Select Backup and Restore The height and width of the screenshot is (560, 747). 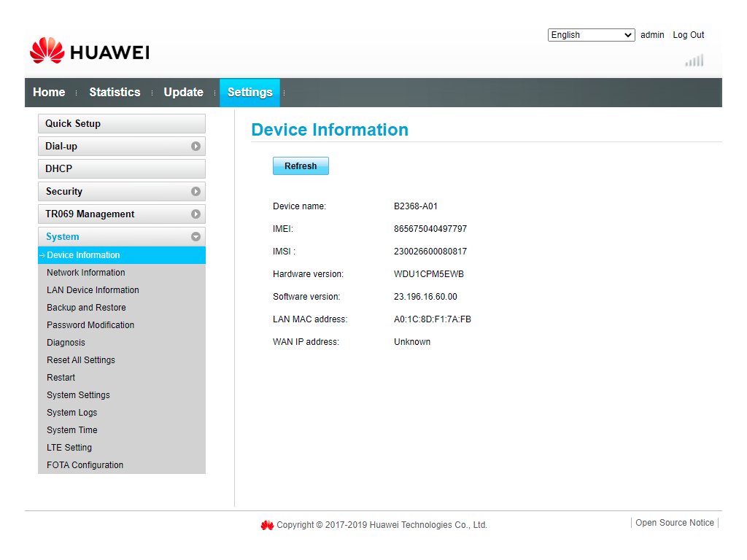point(86,308)
